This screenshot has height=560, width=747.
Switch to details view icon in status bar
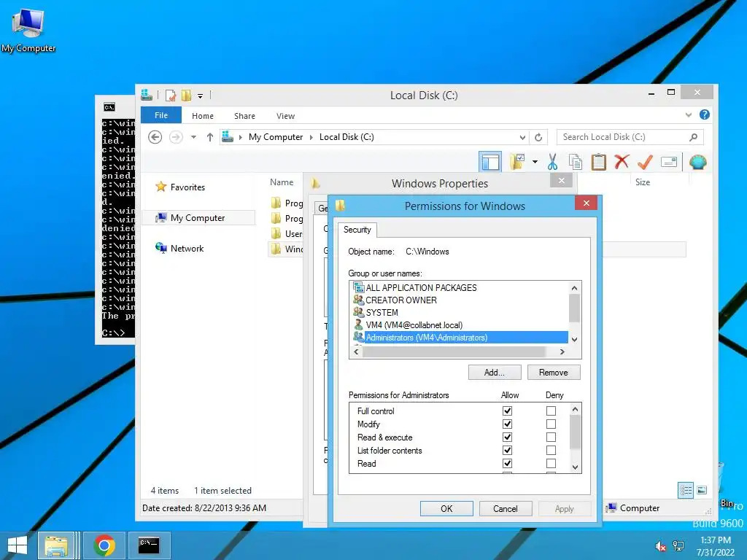(x=686, y=490)
